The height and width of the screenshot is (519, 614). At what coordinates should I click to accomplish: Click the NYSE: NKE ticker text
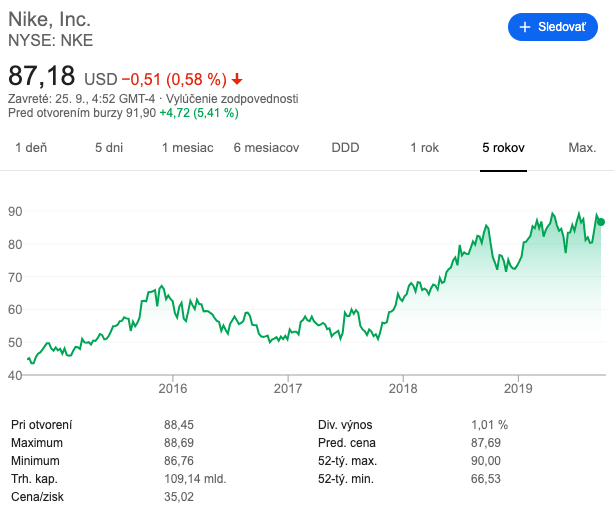point(51,40)
